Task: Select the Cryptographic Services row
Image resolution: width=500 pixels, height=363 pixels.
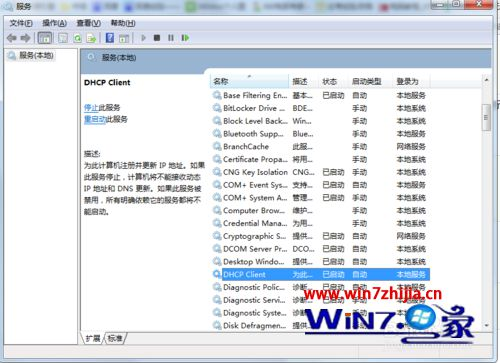Action: [x=321, y=236]
